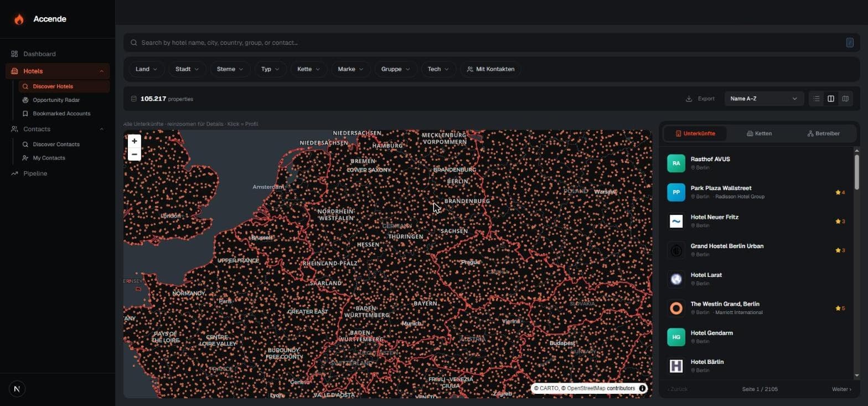This screenshot has height=406, width=868.
Task: Click the Westin Grand, Berlin logo
Action: (676, 308)
